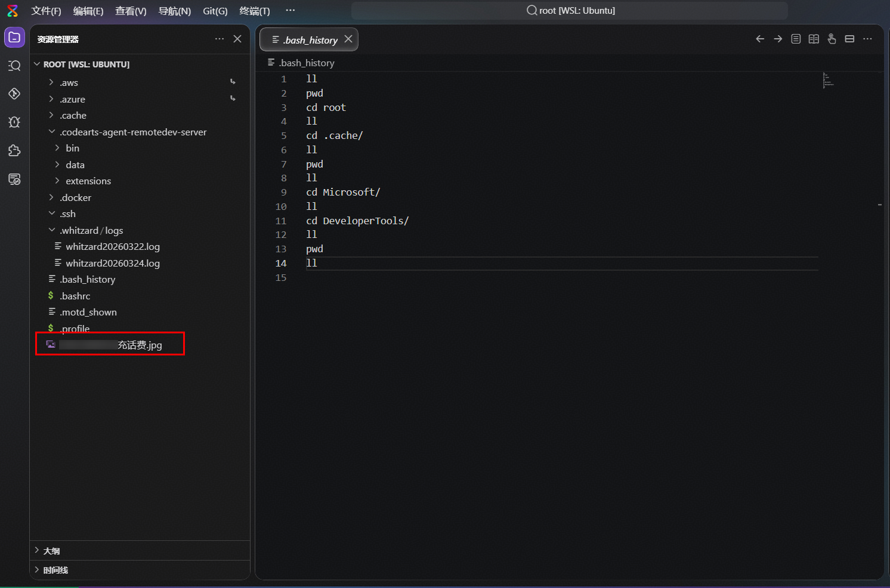The image size is (890, 588).
Task: Click line 5 text 'cd .cache/'
Action: pyautogui.click(x=335, y=135)
